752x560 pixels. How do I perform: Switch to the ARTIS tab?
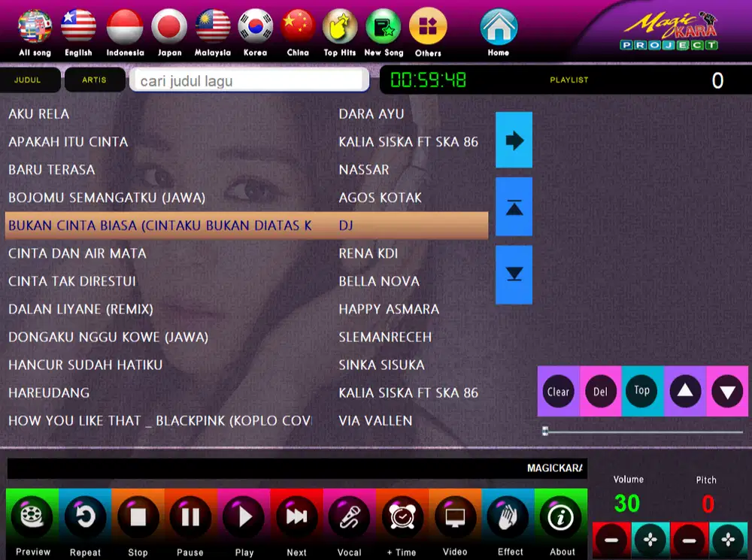click(x=95, y=79)
